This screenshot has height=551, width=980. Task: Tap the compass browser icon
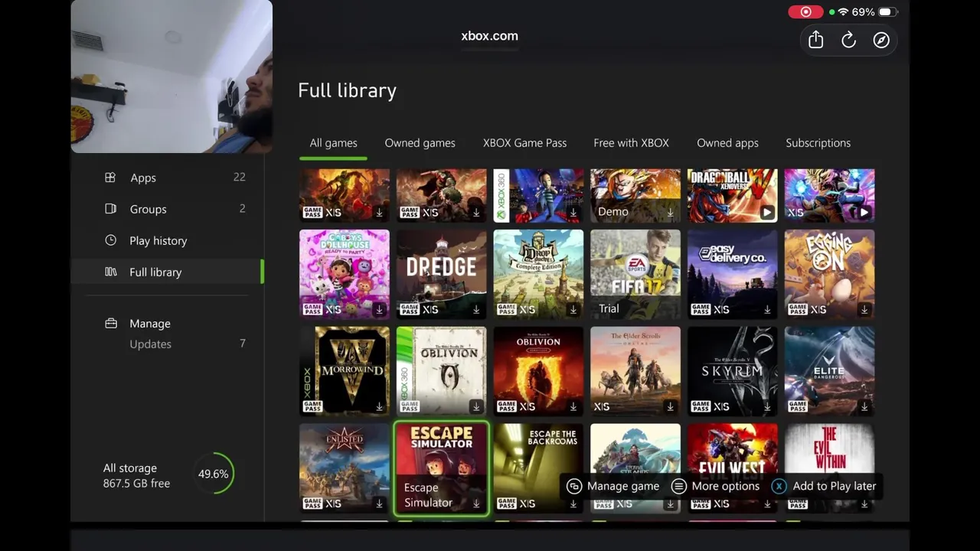(881, 41)
